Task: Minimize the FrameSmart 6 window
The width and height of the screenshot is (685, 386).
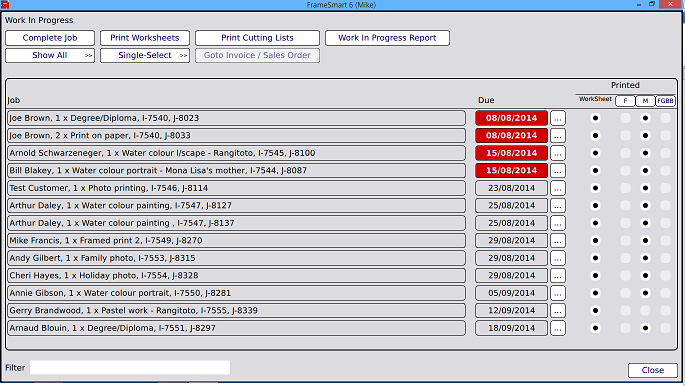Action: 639,4
